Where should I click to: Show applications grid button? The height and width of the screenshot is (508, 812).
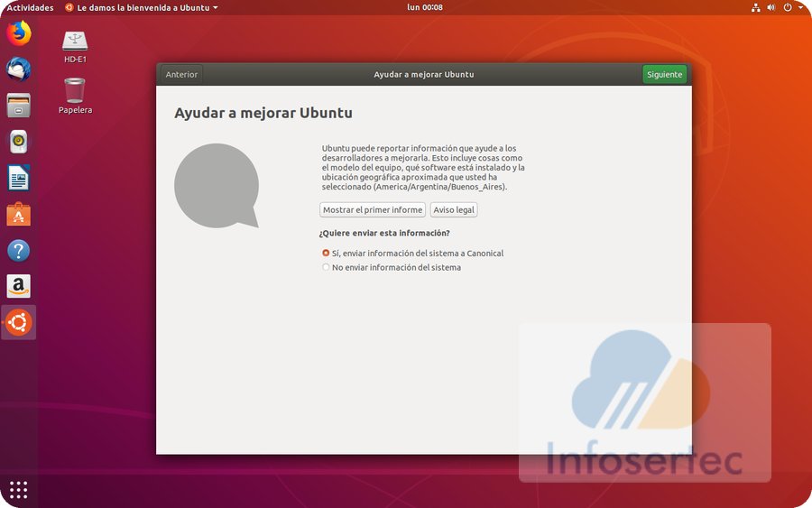pos(18,490)
